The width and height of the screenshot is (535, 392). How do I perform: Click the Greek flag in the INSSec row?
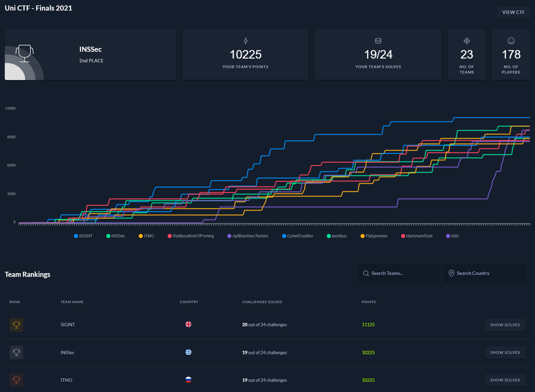point(189,352)
